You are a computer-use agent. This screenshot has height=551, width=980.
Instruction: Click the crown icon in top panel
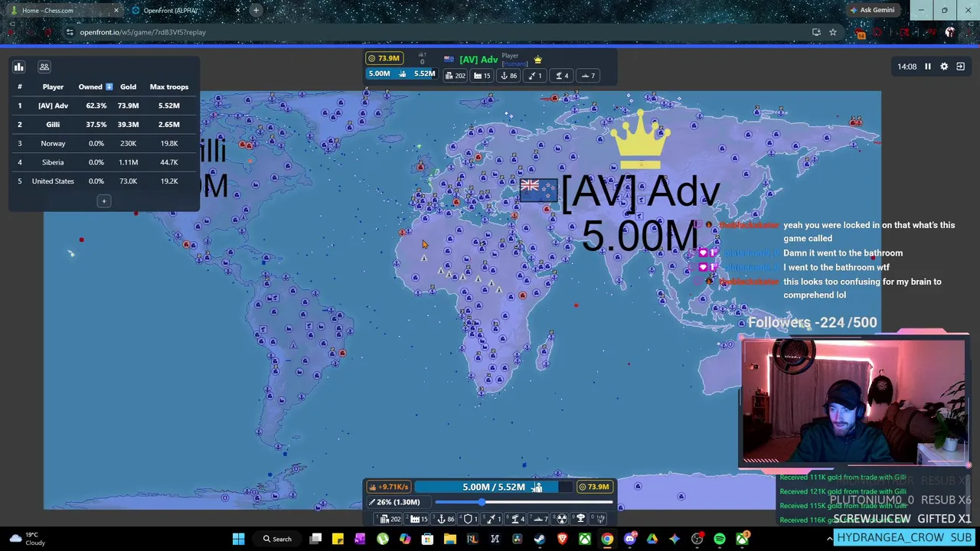point(537,60)
